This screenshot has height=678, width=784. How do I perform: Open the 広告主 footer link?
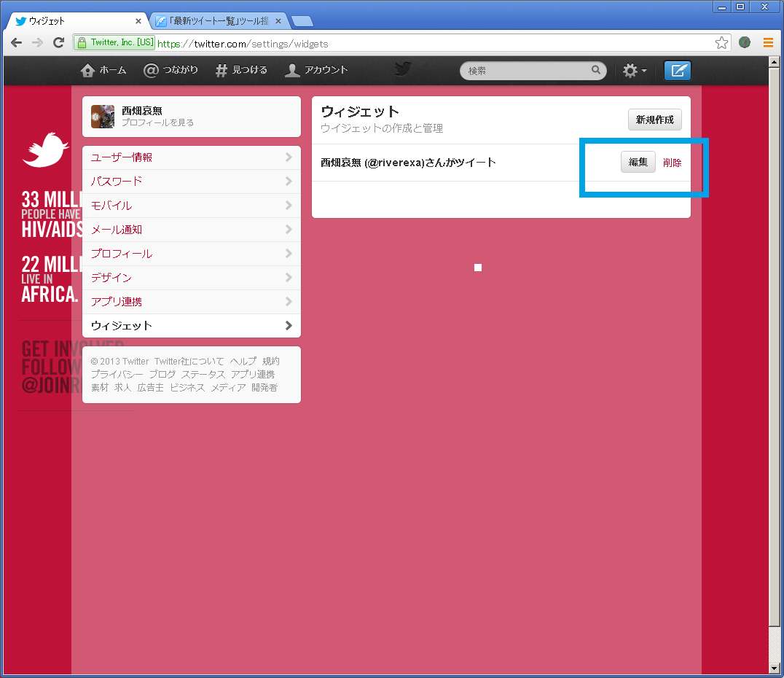[x=151, y=387]
